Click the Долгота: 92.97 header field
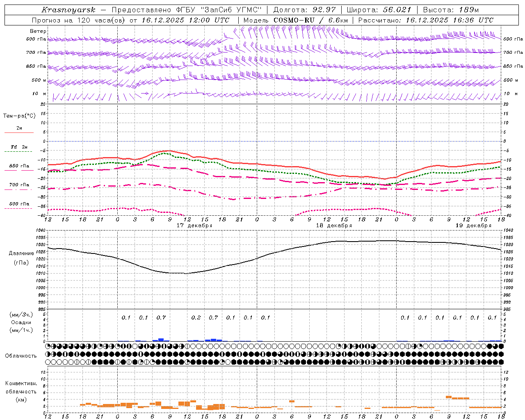Screen dimensions: 525x420 304,10
